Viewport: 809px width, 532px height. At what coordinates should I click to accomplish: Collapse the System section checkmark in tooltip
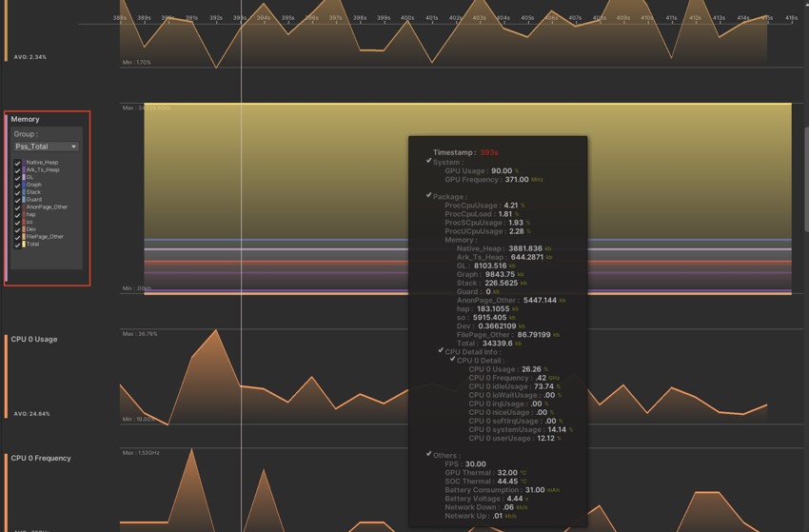pos(428,161)
